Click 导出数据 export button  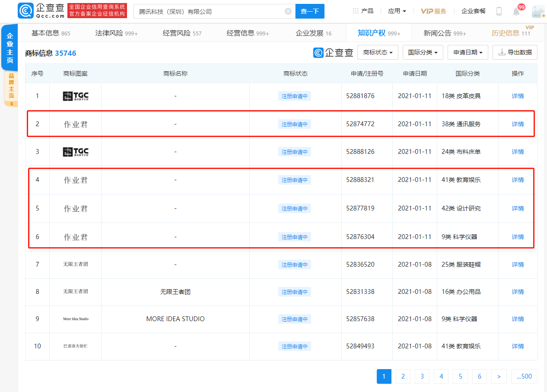[x=515, y=52]
